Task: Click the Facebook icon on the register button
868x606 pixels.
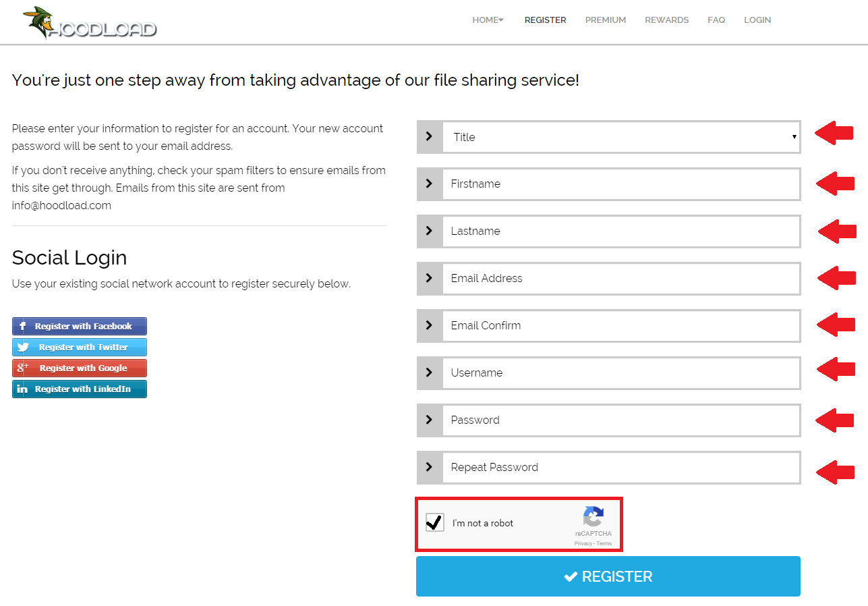Action: point(22,327)
